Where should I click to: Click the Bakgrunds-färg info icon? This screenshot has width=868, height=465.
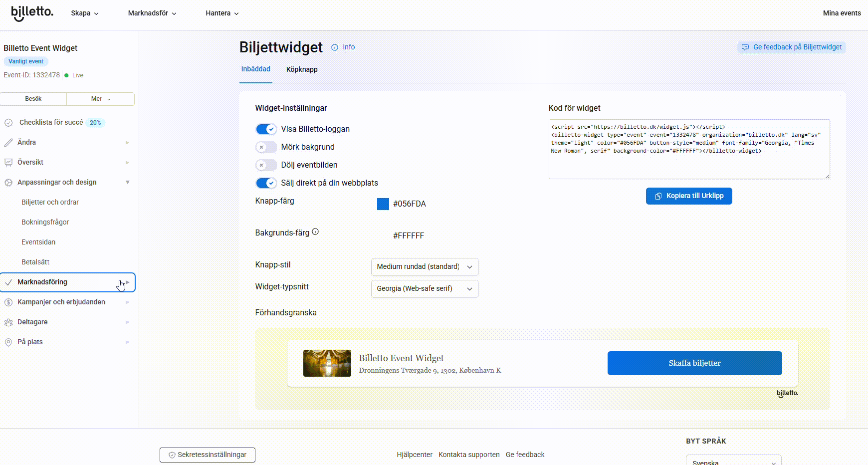315,232
